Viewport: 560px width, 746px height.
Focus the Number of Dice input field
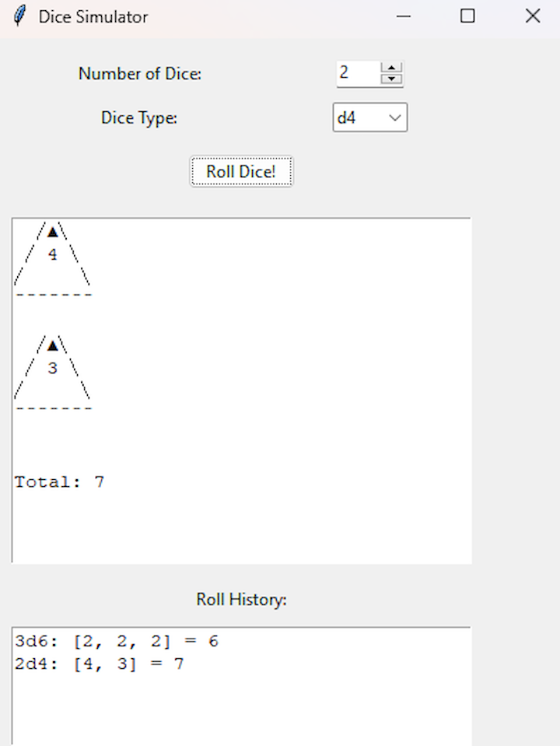click(357, 74)
